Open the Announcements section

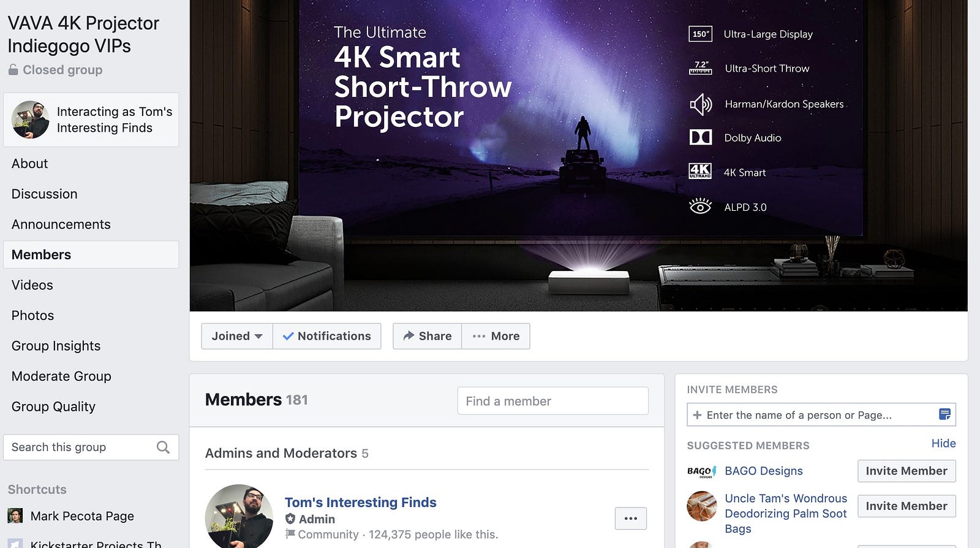pos(61,224)
